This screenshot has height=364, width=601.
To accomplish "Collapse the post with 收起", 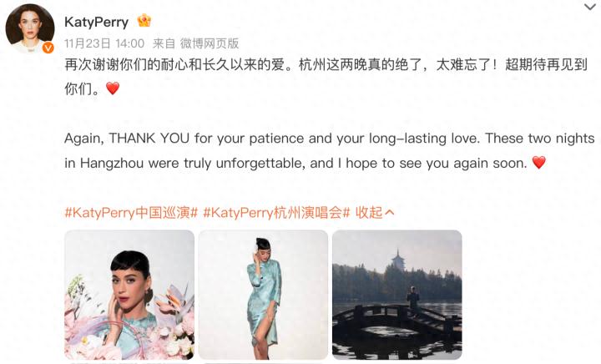I will (369, 212).
